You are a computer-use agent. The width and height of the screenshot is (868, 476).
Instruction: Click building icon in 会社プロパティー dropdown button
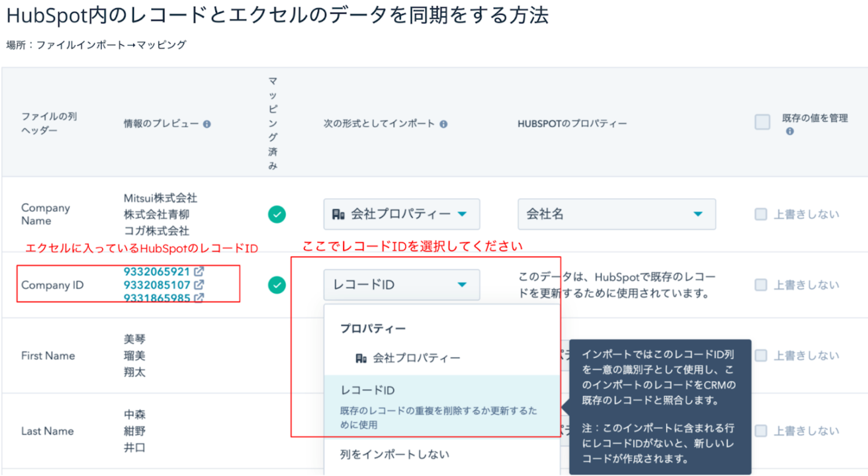tap(338, 214)
